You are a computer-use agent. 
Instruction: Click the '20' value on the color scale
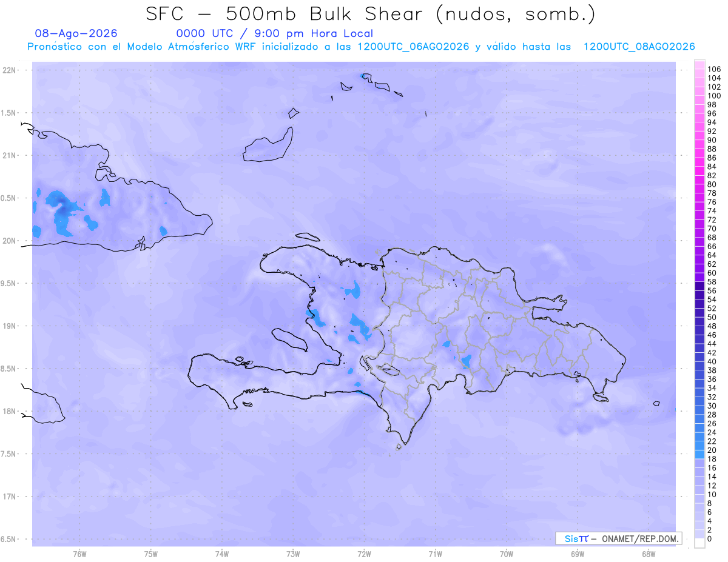[712, 450]
